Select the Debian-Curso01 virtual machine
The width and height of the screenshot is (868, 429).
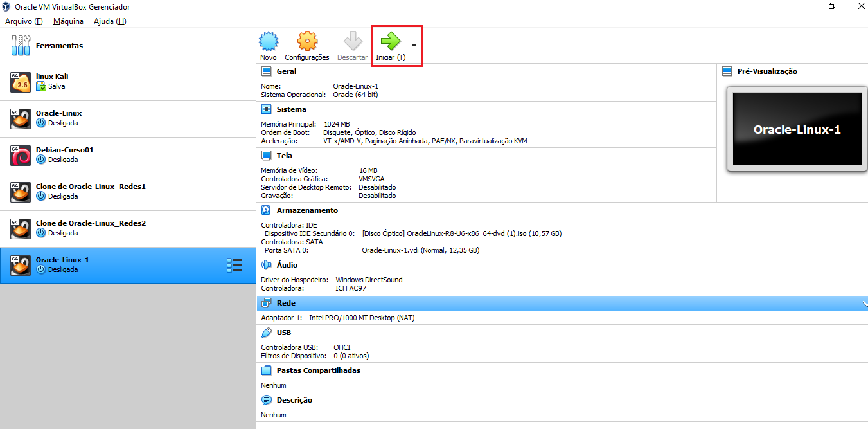coord(128,155)
